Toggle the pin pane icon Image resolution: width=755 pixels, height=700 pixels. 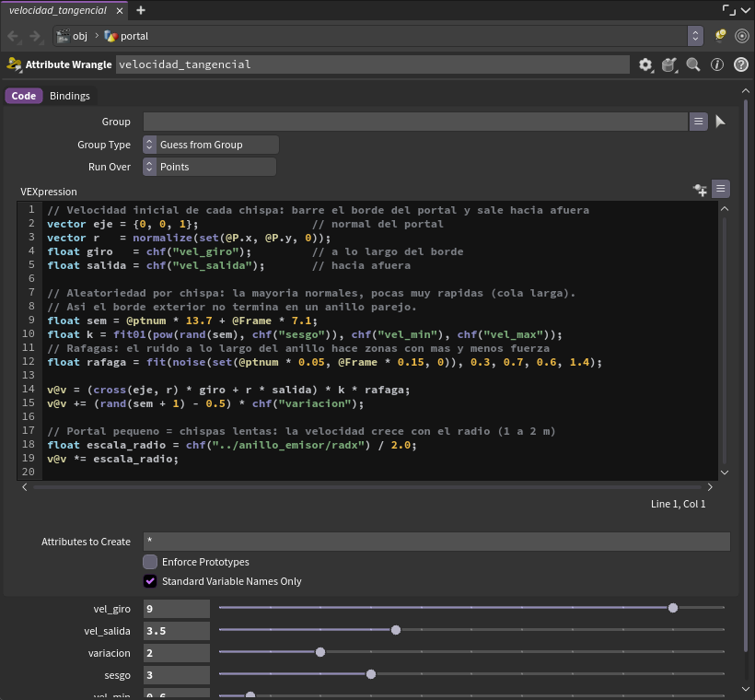[720, 36]
